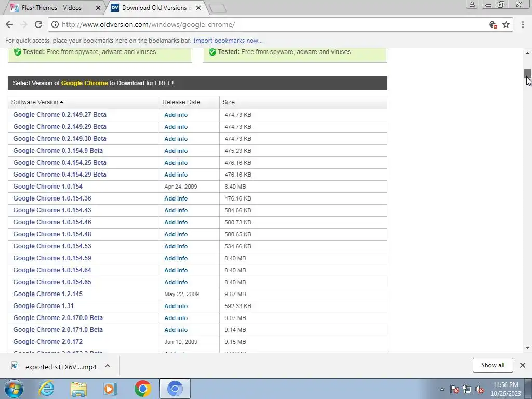Open Google Chrome 1.0.154.53 link

(x=52, y=246)
